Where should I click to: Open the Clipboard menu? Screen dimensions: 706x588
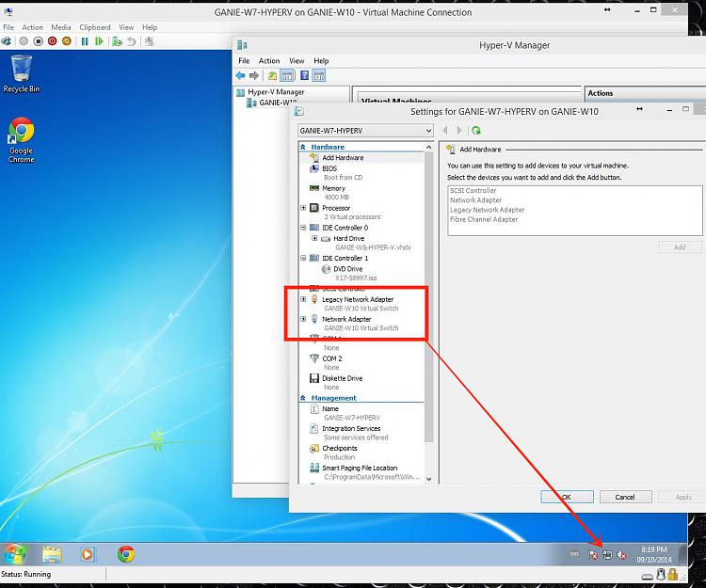click(95, 27)
